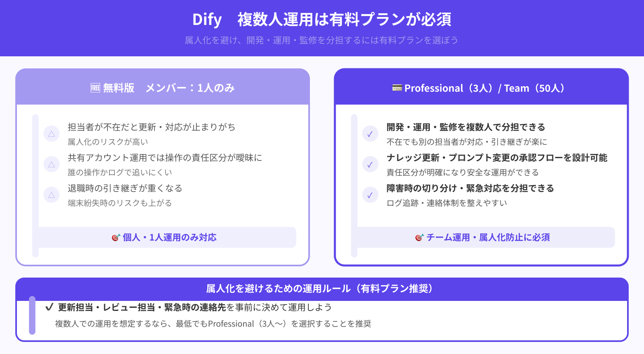The width and height of the screenshot is (644, 354).
Task: Click the text 誰の操作かログで追いにくい
Action: (120, 173)
